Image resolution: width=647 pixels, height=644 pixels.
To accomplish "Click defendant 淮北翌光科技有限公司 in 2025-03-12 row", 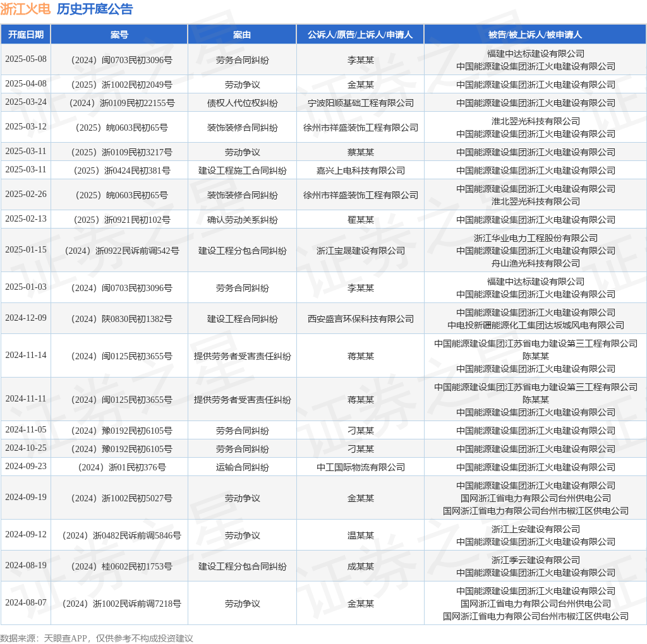I will pyautogui.click(x=536, y=121).
